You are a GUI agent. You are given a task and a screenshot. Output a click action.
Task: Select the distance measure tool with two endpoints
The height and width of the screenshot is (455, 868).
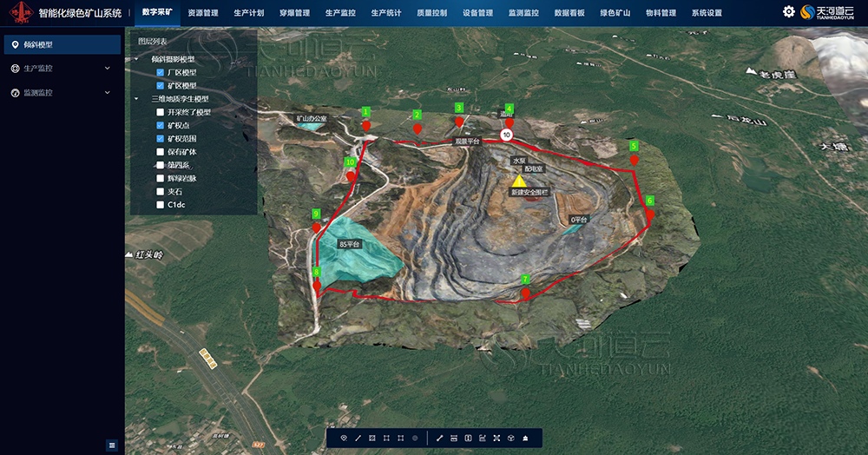439,438
